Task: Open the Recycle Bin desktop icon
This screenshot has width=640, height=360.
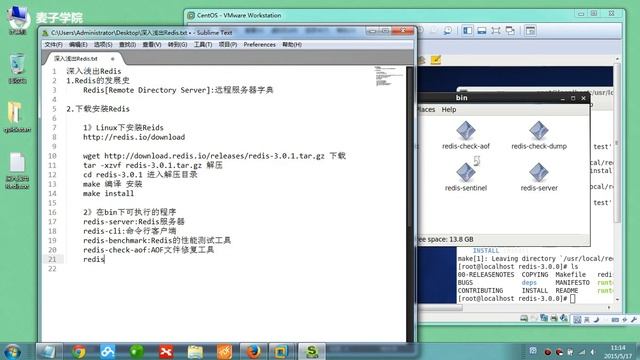Action: pyautogui.click(x=17, y=69)
